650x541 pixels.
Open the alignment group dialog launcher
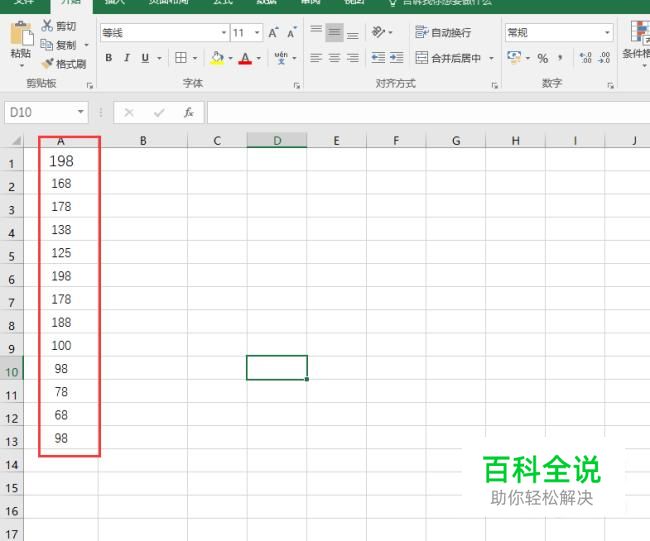[495, 85]
